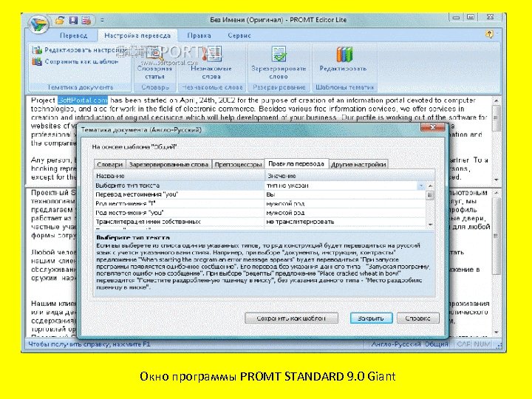Click the NUM status bar indicator

tap(482, 344)
